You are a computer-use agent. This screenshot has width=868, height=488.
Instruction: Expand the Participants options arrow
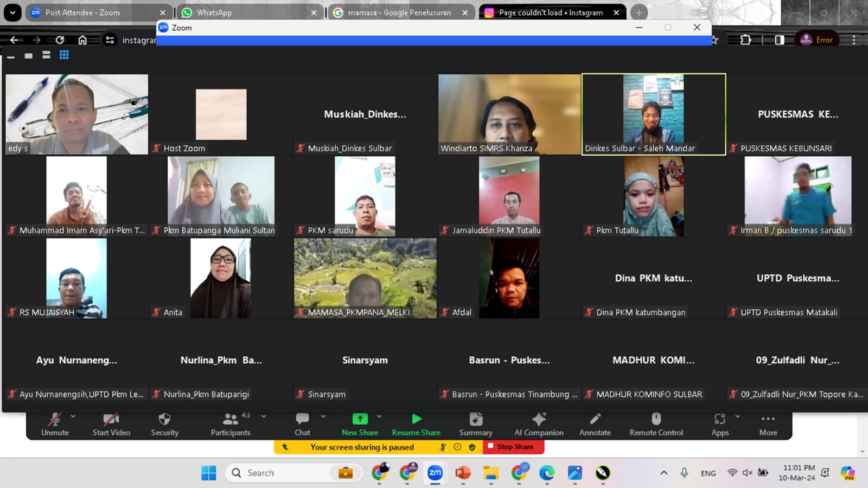tap(264, 416)
